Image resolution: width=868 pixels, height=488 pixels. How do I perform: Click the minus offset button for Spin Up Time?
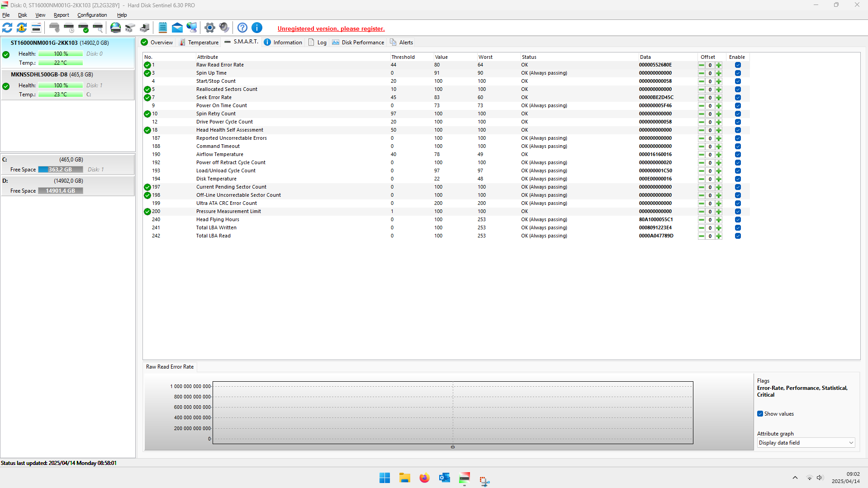pyautogui.click(x=702, y=73)
